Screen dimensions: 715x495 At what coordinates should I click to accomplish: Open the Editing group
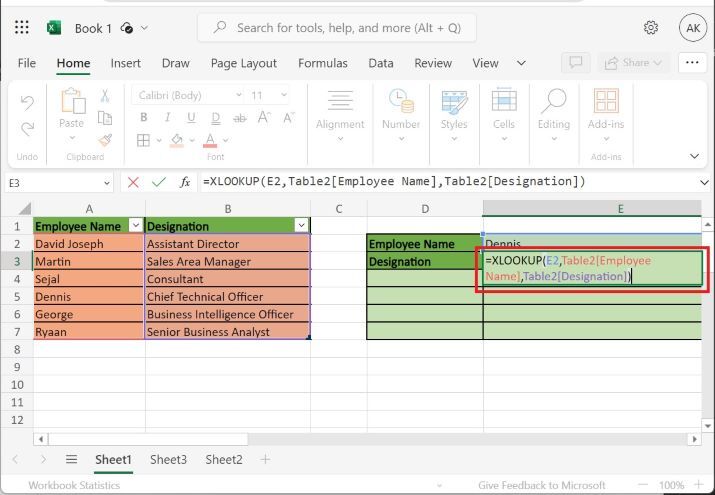[x=554, y=115]
